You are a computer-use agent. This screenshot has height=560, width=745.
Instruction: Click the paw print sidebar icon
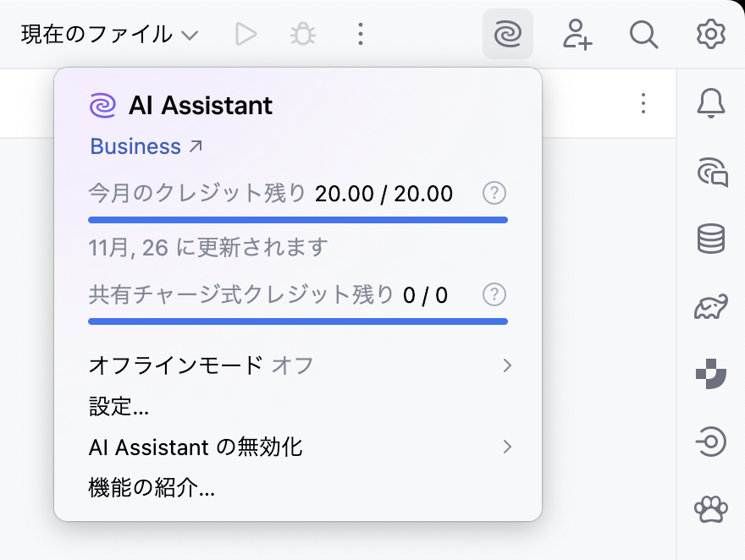711,509
